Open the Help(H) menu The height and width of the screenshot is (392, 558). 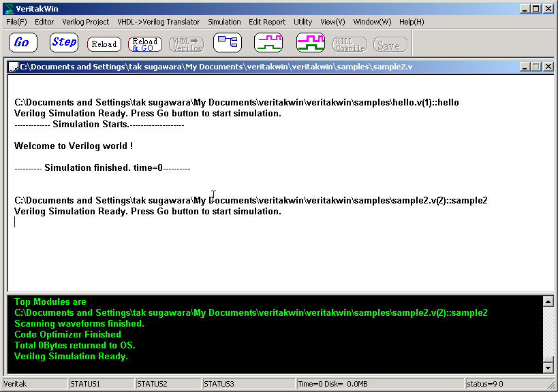(x=412, y=22)
